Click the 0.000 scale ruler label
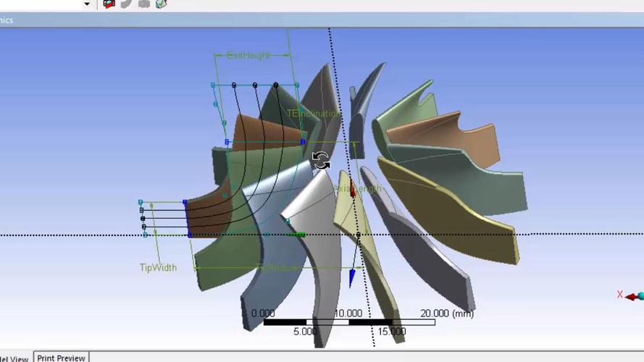 tap(263, 313)
